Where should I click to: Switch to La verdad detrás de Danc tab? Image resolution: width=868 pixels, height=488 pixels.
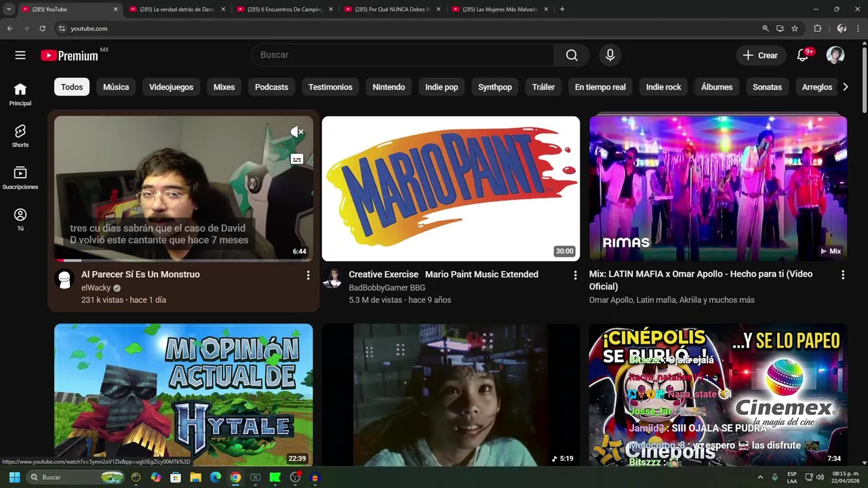pyautogui.click(x=176, y=9)
